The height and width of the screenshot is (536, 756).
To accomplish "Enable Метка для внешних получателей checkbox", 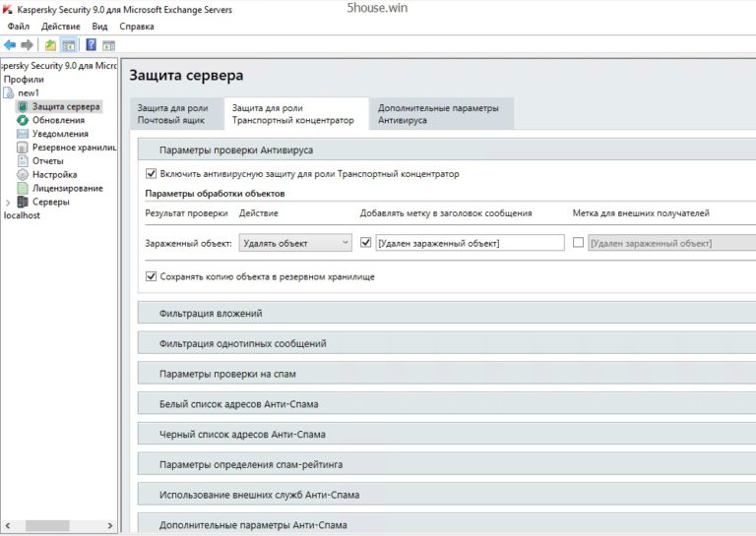I will click(578, 242).
